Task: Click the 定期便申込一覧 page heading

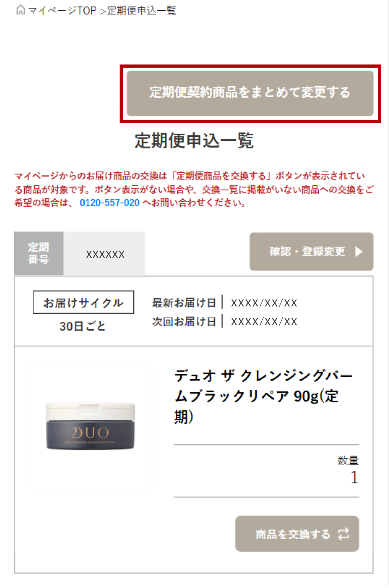Action: point(194,141)
